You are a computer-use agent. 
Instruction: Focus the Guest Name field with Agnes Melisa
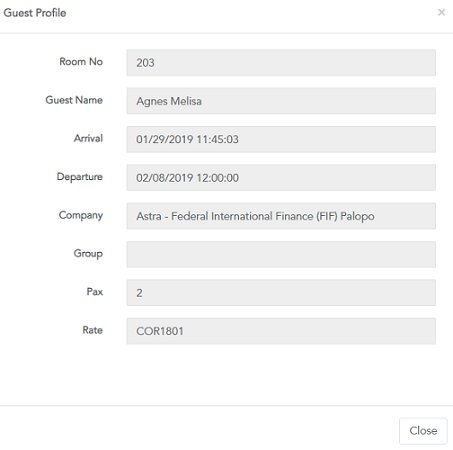[x=281, y=101]
